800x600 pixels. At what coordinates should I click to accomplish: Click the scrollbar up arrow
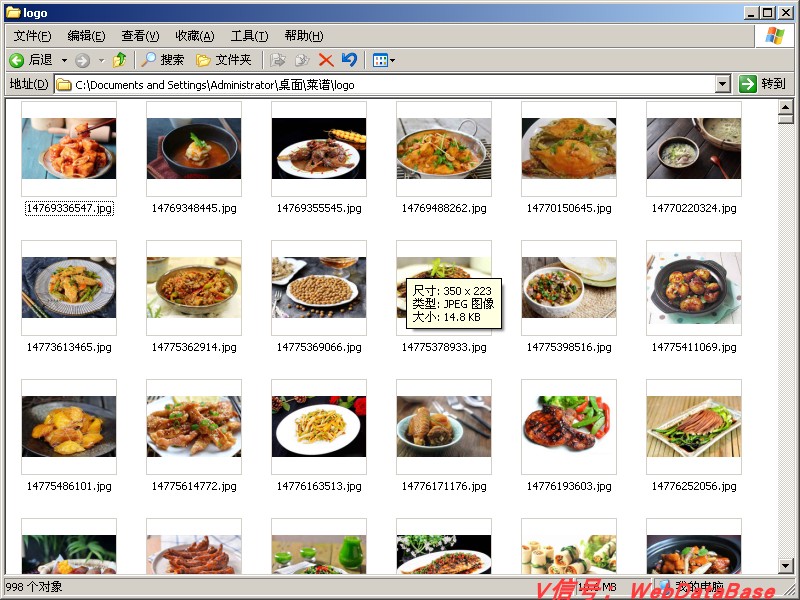pyautogui.click(x=785, y=107)
